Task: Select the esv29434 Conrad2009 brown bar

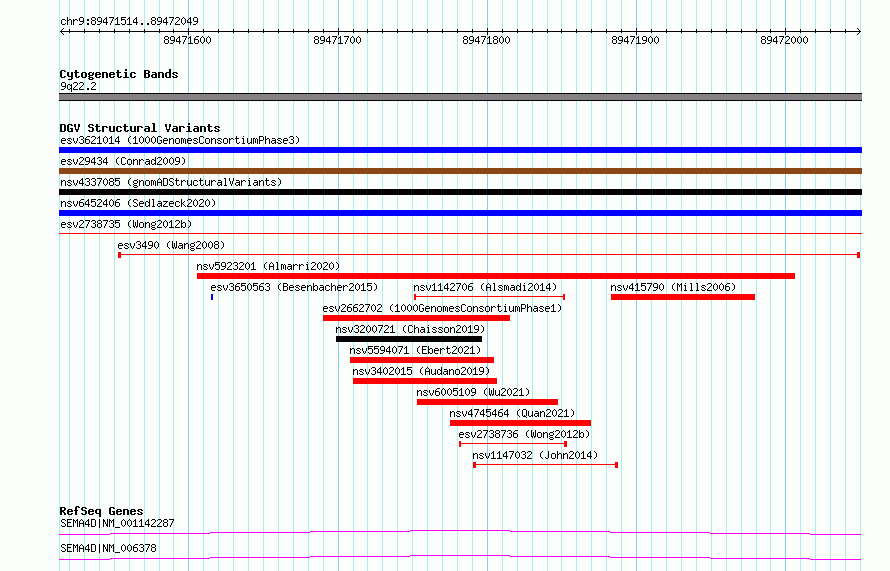Action: [460, 171]
